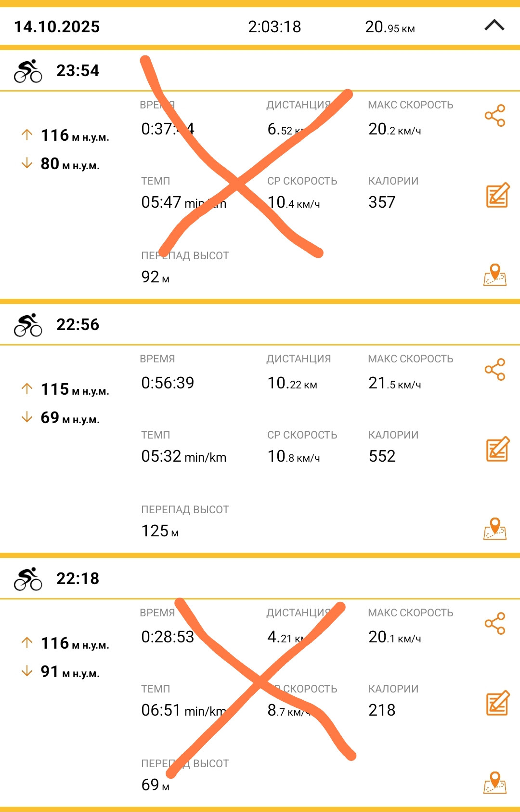The image size is (520, 812).
Task: Open map for the 23:54 workout
Action: [x=495, y=275]
